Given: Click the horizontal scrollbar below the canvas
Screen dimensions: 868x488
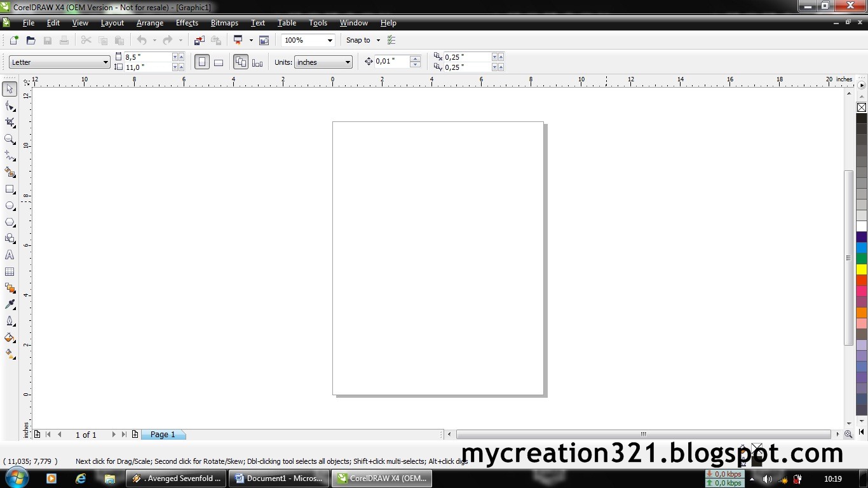Looking at the screenshot, I should [x=643, y=435].
